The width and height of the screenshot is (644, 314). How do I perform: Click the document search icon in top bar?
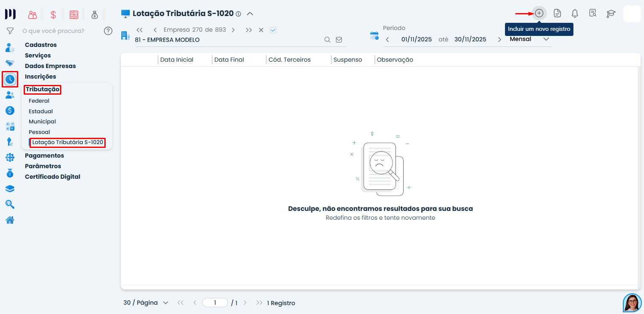[x=593, y=13]
